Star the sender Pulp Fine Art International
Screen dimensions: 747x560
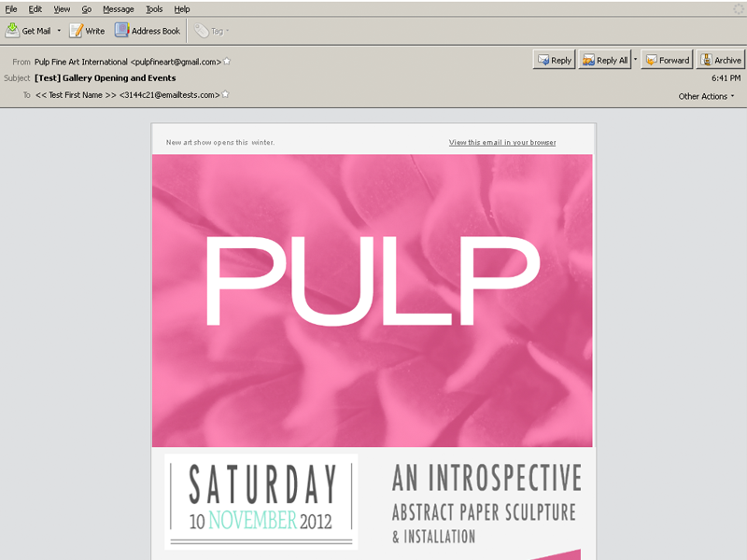(x=227, y=61)
